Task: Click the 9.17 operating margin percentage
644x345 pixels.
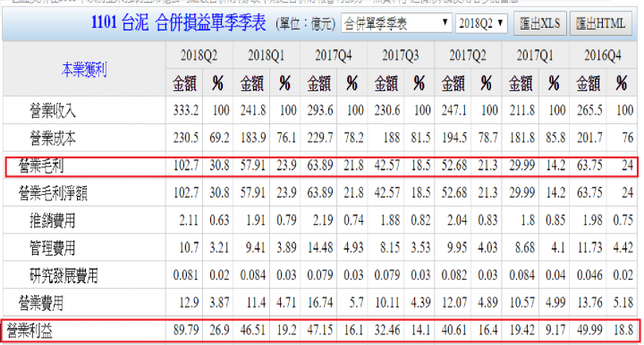Action: click(555, 330)
